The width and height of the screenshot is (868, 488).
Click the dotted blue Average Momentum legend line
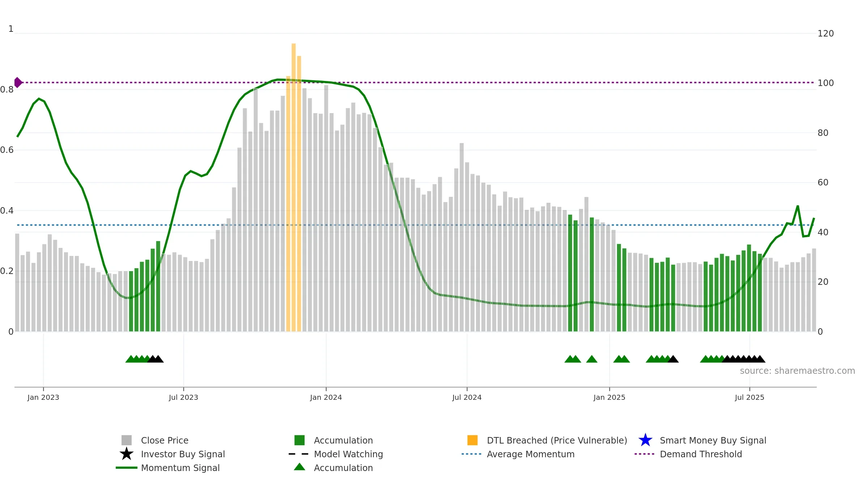tap(472, 454)
